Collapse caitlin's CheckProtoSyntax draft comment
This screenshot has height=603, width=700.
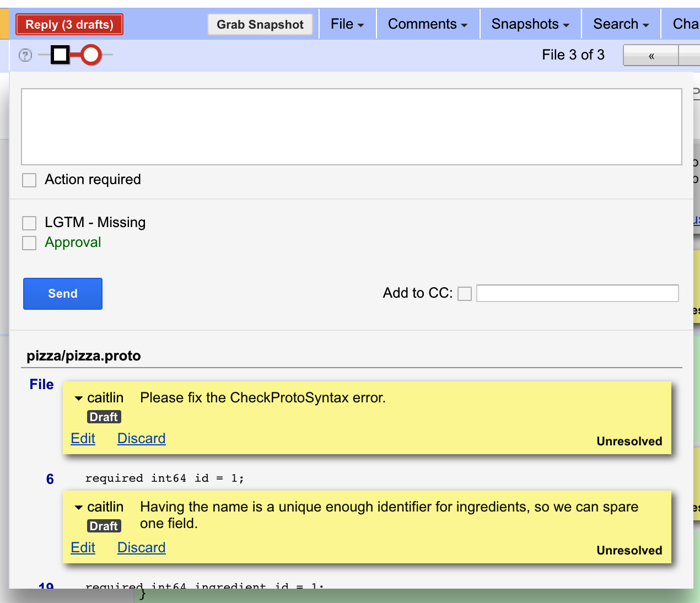(79, 399)
